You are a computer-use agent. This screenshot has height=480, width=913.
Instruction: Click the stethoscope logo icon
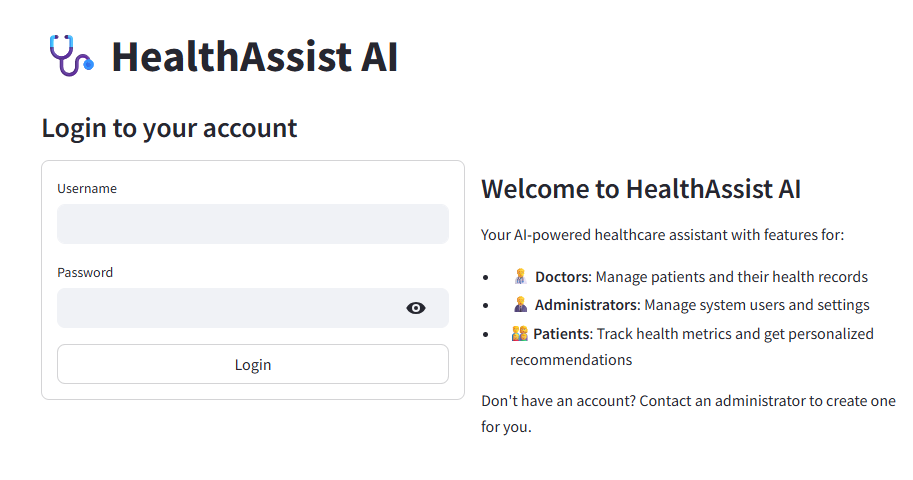(x=70, y=56)
